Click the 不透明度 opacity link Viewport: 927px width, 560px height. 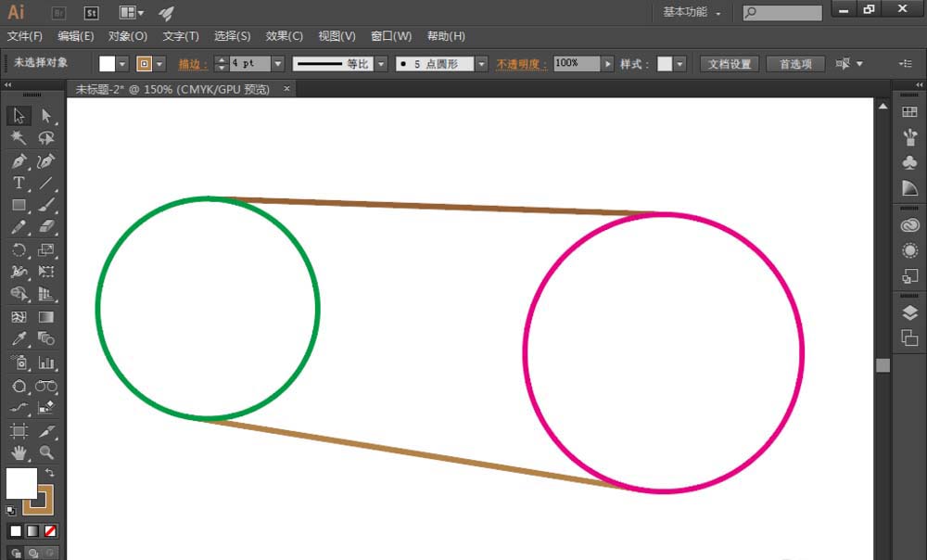[x=521, y=64]
